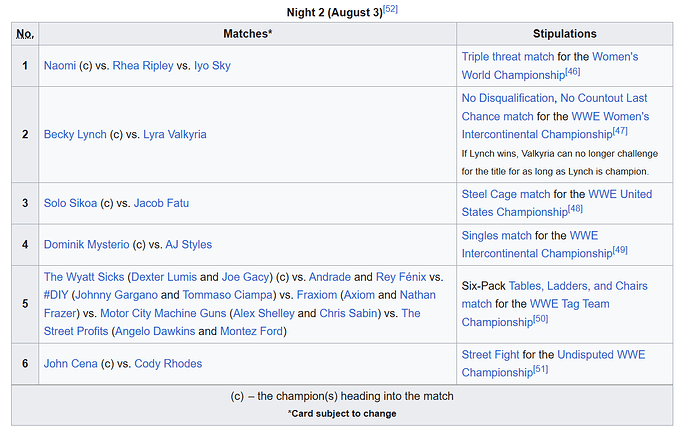
Task: Open the Motor City Machine Guns link
Action: (163, 313)
